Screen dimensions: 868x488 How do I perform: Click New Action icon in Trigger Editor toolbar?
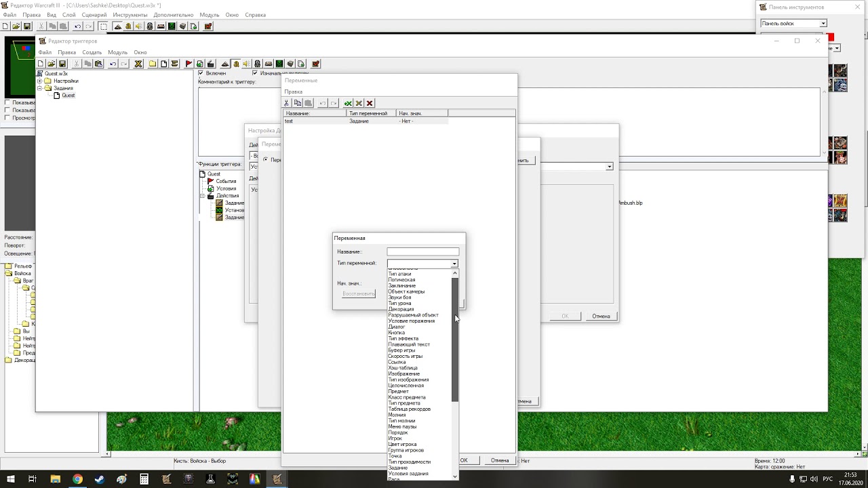click(211, 64)
